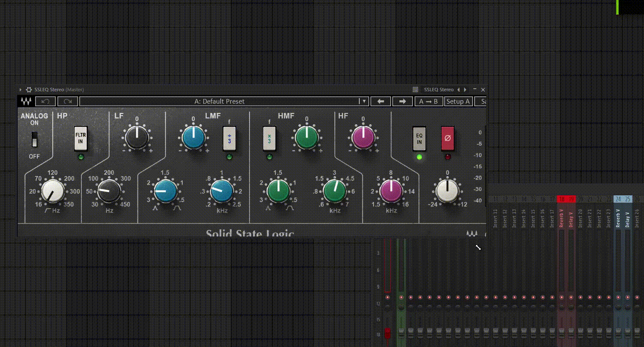Select the red Reverb V mixer track 18
This screenshot has width=644, height=347.
(x=562, y=214)
